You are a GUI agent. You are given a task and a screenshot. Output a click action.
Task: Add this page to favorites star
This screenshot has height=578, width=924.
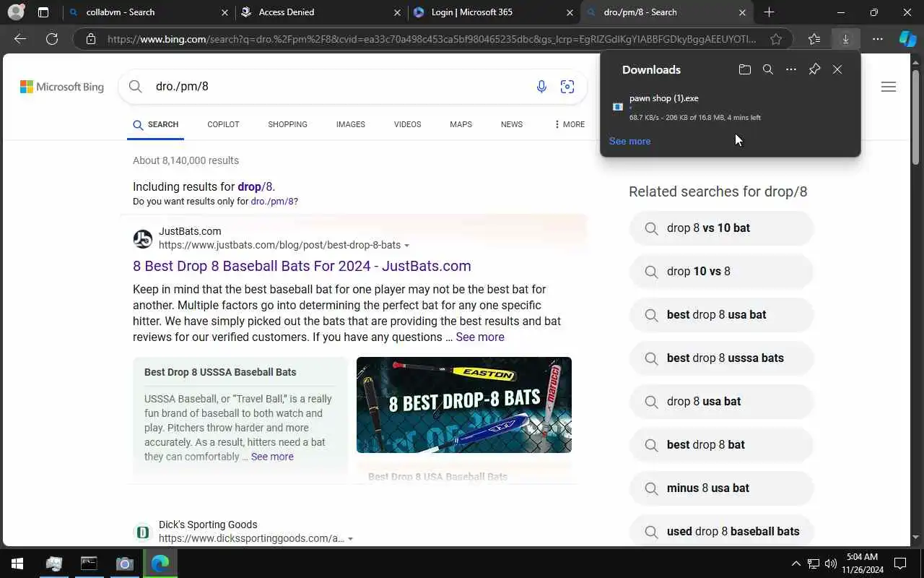(x=776, y=39)
